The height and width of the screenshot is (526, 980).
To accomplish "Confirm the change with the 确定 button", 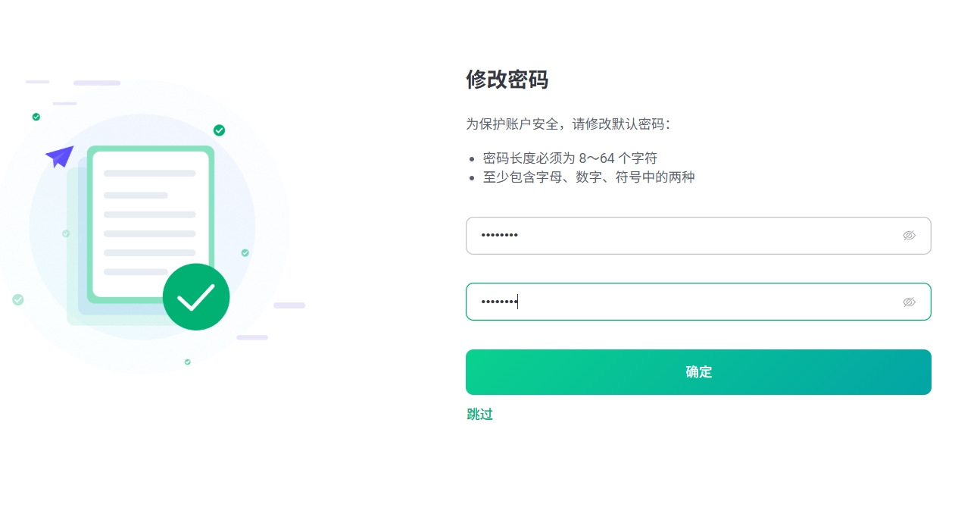I will (x=698, y=372).
